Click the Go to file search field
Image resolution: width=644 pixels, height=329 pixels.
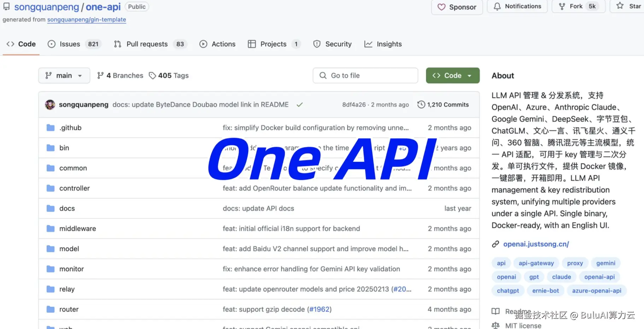(x=365, y=76)
